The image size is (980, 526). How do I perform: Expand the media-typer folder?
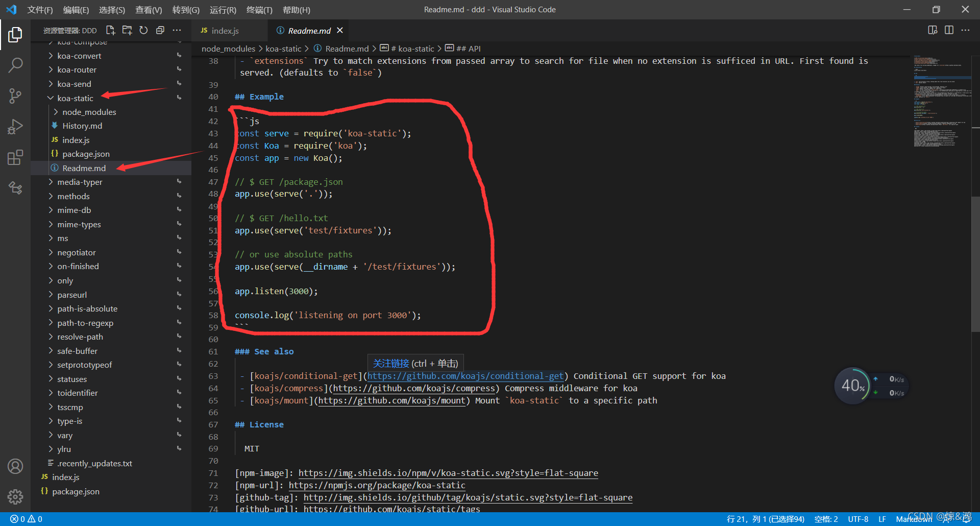click(x=111, y=182)
